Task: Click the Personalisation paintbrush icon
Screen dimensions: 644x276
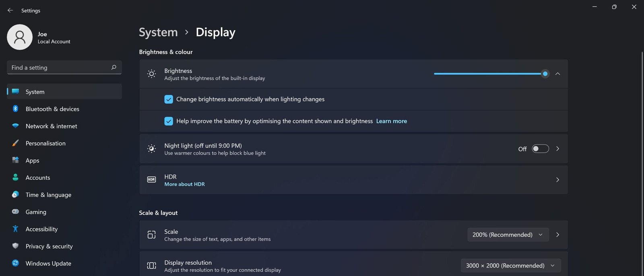Action: 15,143
